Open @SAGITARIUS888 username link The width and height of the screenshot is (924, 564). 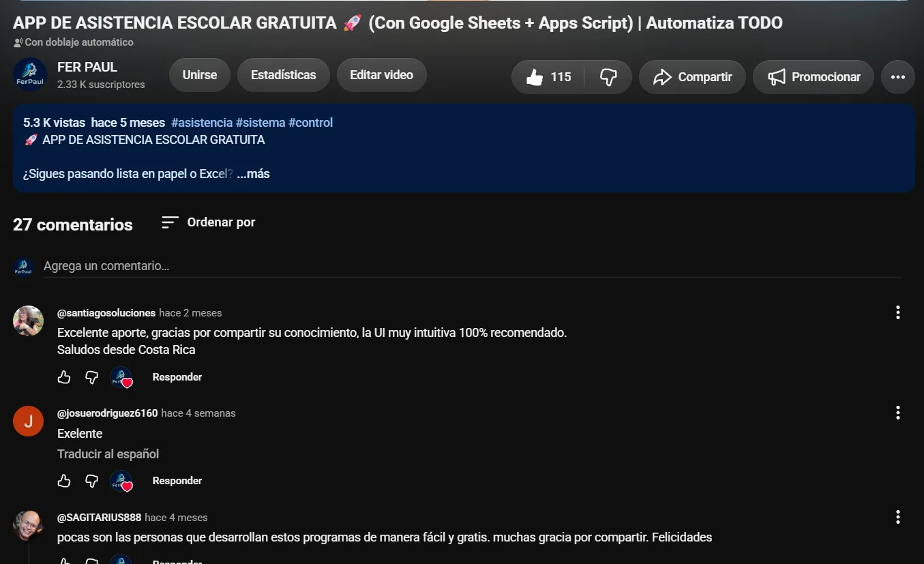tap(100, 518)
